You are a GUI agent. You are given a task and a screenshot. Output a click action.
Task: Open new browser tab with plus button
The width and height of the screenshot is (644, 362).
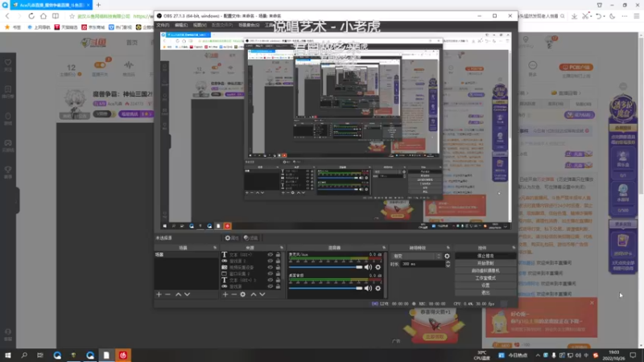click(98, 5)
